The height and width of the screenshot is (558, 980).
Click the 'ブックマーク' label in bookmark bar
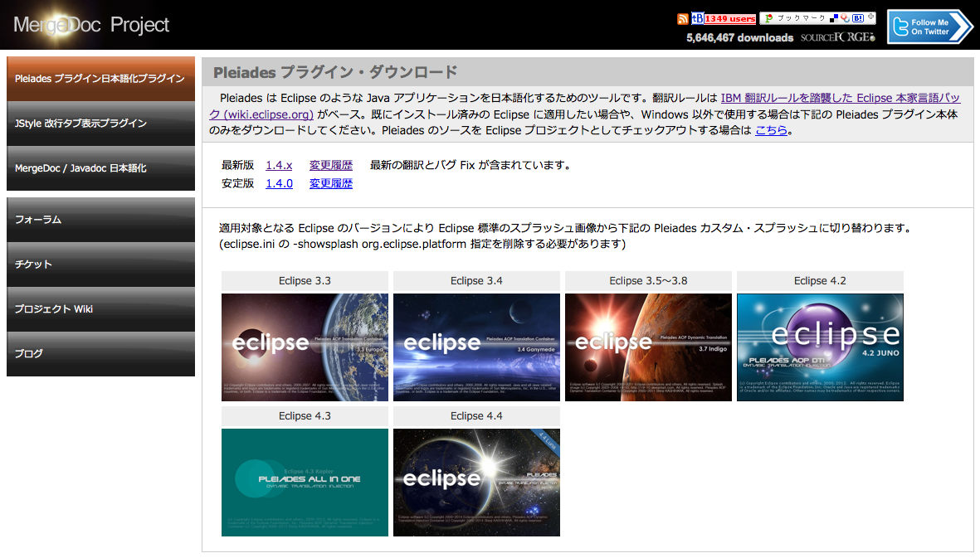pyautogui.click(x=802, y=18)
